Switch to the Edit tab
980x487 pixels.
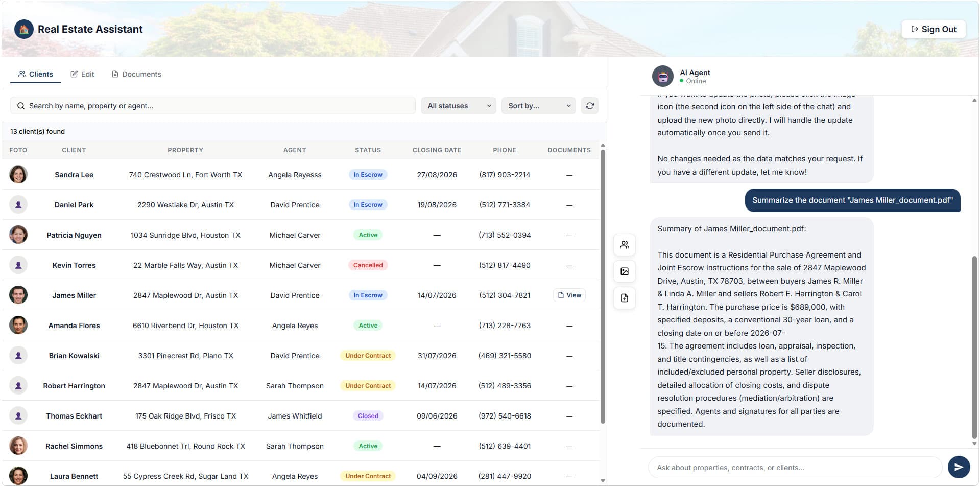click(x=82, y=74)
